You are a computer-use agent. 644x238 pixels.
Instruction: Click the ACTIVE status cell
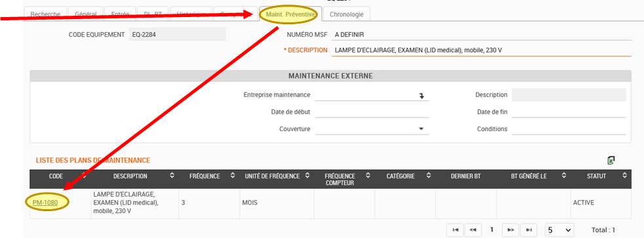point(601,203)
